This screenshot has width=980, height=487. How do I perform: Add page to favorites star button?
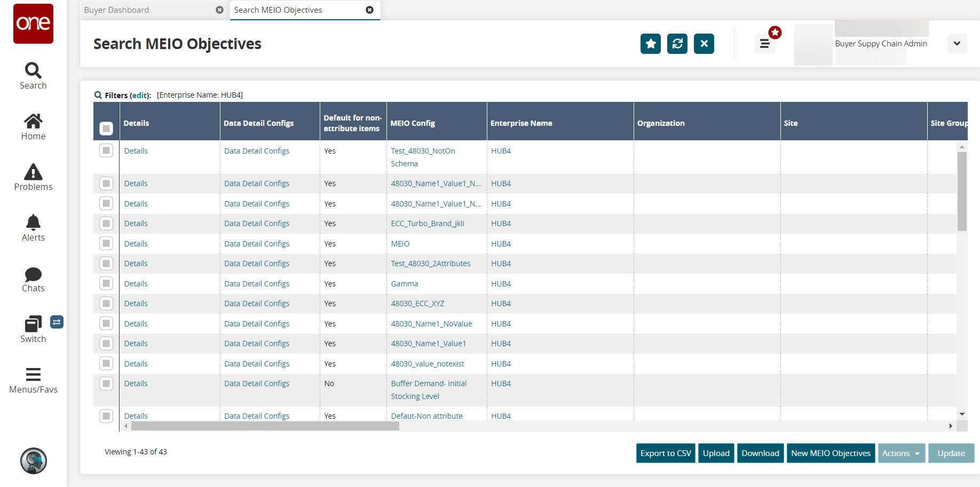[650, 44]
